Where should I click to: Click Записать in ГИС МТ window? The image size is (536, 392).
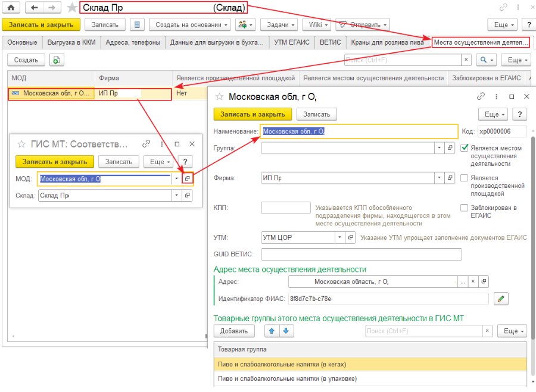point(119,162)
